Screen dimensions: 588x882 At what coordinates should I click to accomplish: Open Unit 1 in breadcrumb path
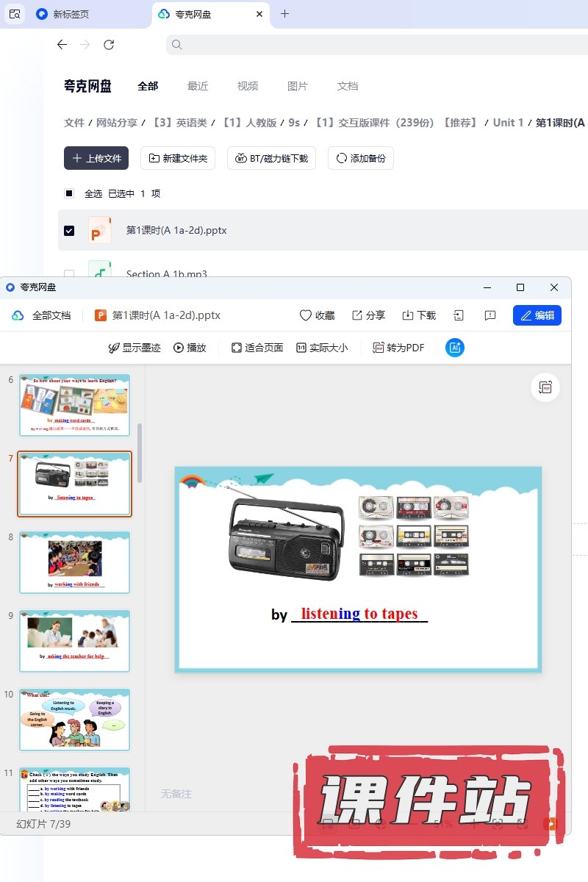(508, 123)
